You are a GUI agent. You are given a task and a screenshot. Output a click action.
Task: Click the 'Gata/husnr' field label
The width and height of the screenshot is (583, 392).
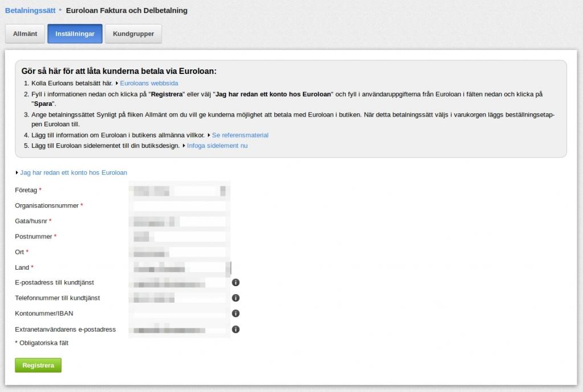tap(31, 221)
